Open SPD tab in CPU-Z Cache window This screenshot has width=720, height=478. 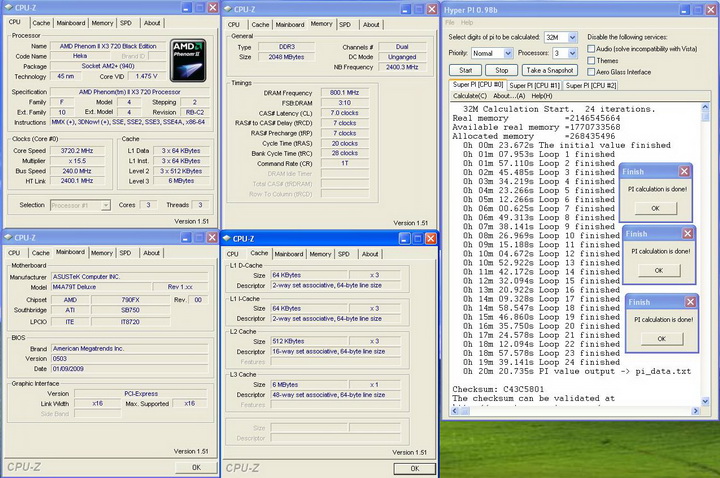[344, 254]
